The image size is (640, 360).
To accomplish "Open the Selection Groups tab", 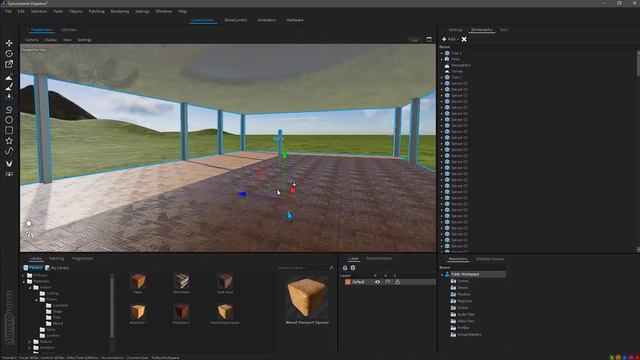I will (x=490, y=259).
